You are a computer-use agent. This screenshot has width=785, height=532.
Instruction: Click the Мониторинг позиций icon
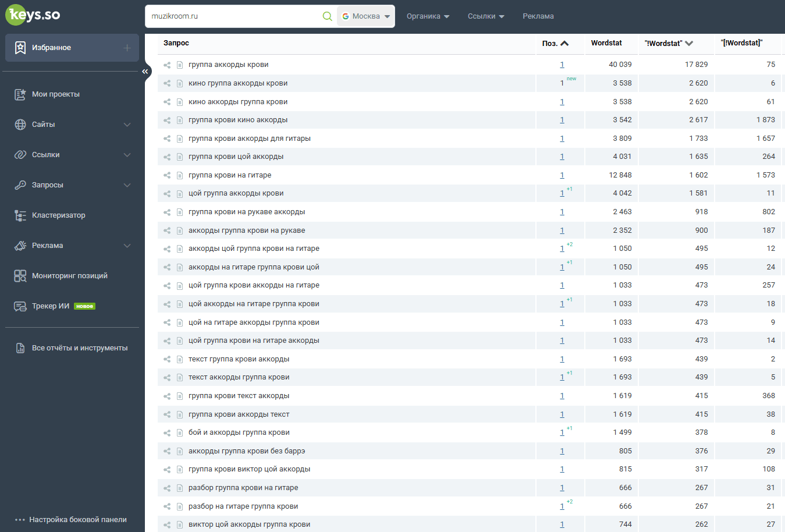20,276
